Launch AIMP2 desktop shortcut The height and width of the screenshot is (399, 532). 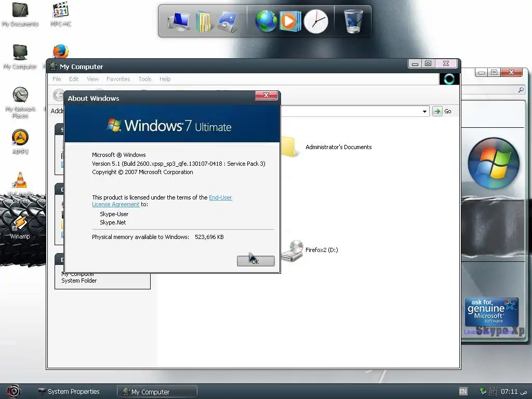coord(20,141)
